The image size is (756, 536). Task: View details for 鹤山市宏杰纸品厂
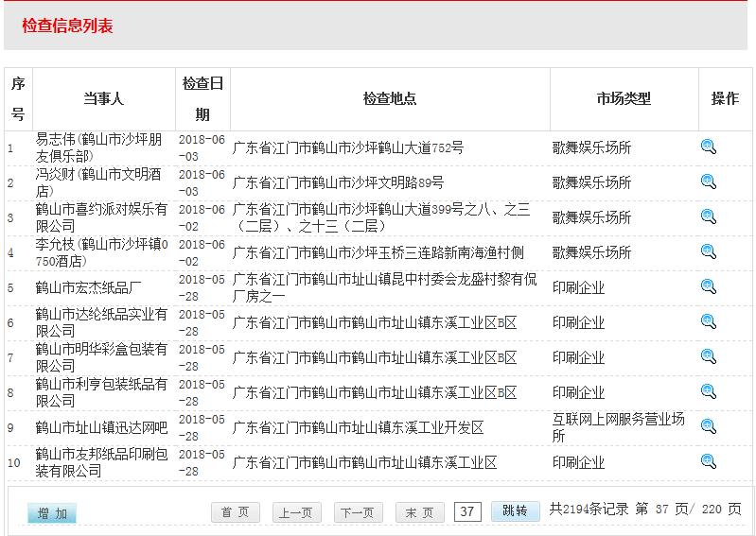[x=708, y=286]
